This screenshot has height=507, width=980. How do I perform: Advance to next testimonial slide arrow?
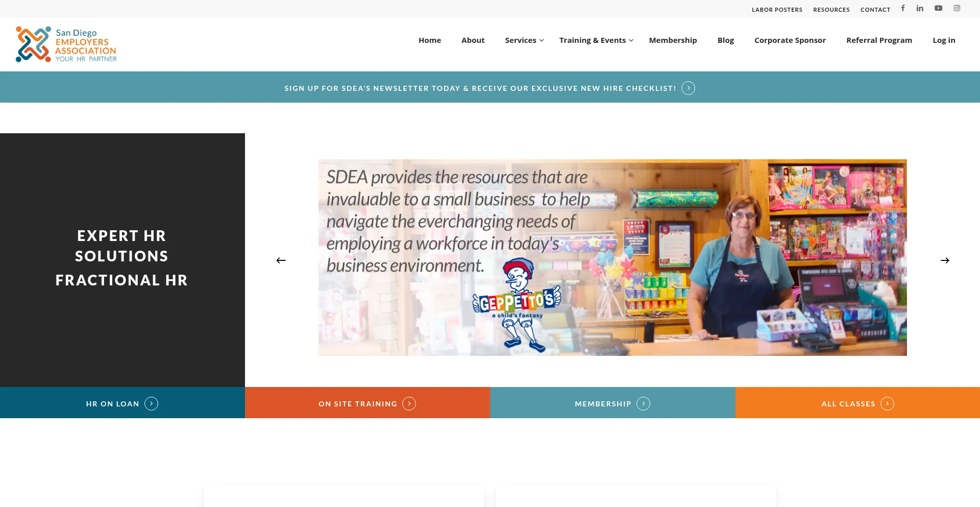945,260
